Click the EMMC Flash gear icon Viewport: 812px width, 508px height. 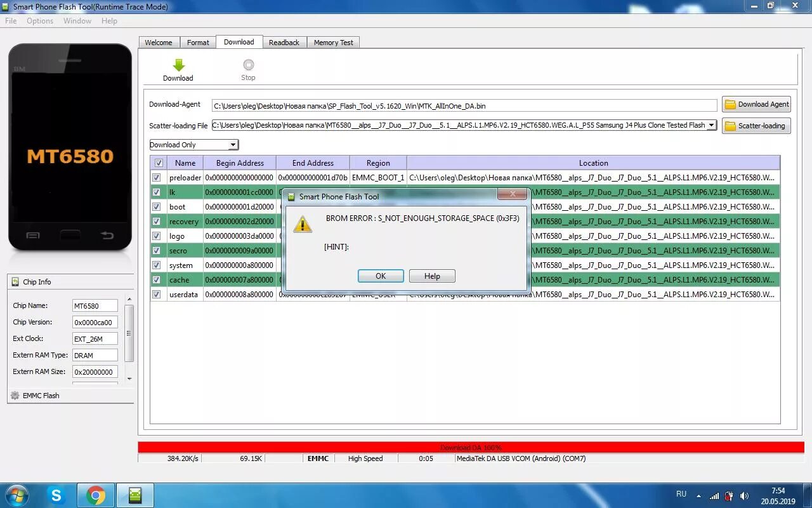coord(15,395)
